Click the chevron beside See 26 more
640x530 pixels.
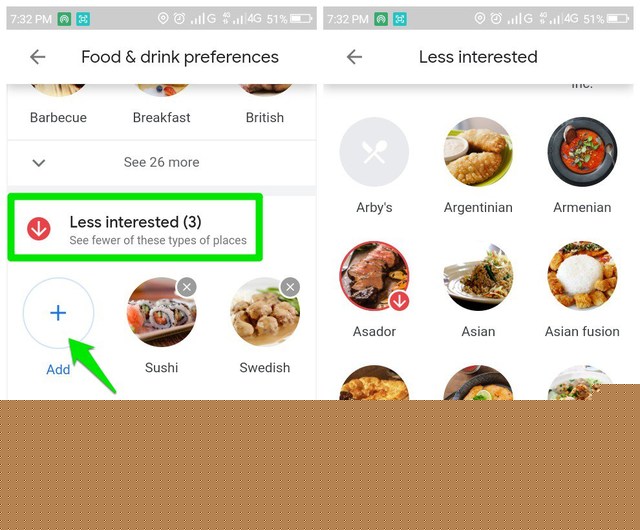(x=39, y=163)
